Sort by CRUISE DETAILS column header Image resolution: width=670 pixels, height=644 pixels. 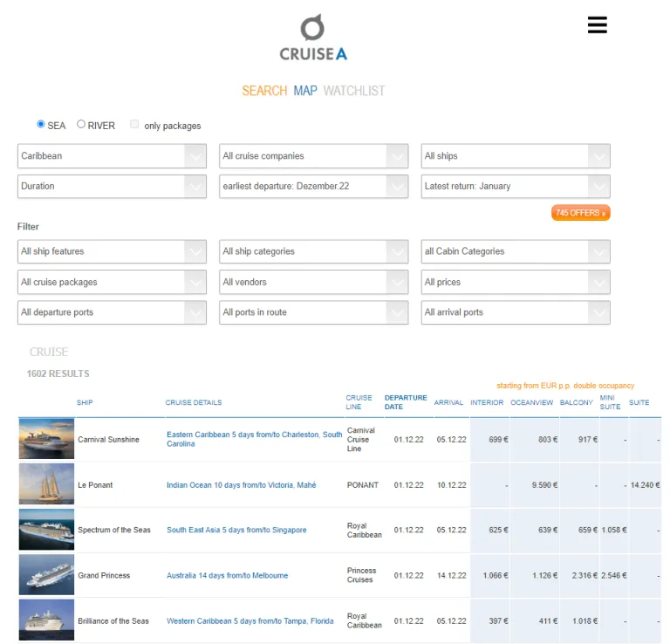tap(194, 402)
